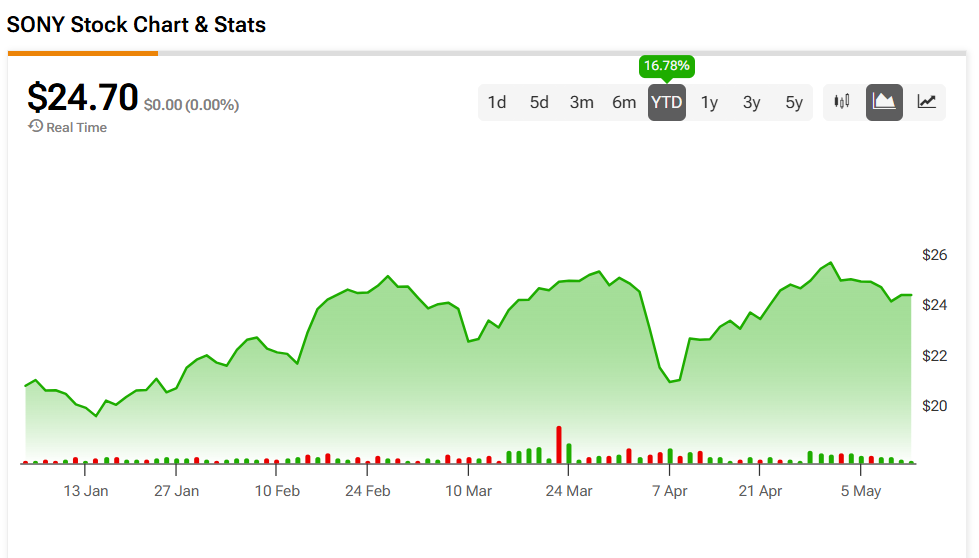Click the Real Time label
The height and width of the screenshot is (558, 979).
[x=76, y=127]
